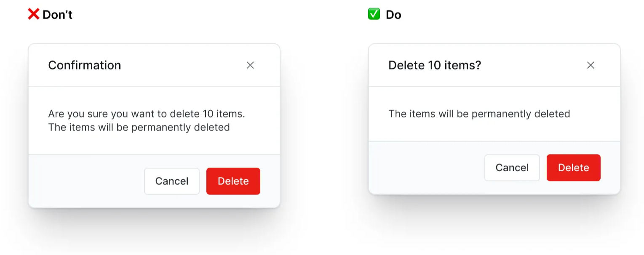
Task: Click Cancel in the Delete 10 items dialog
Action: point(512,167)
